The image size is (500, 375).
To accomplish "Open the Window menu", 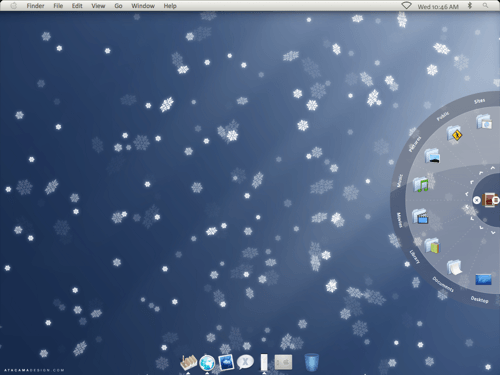I will 143,6.
